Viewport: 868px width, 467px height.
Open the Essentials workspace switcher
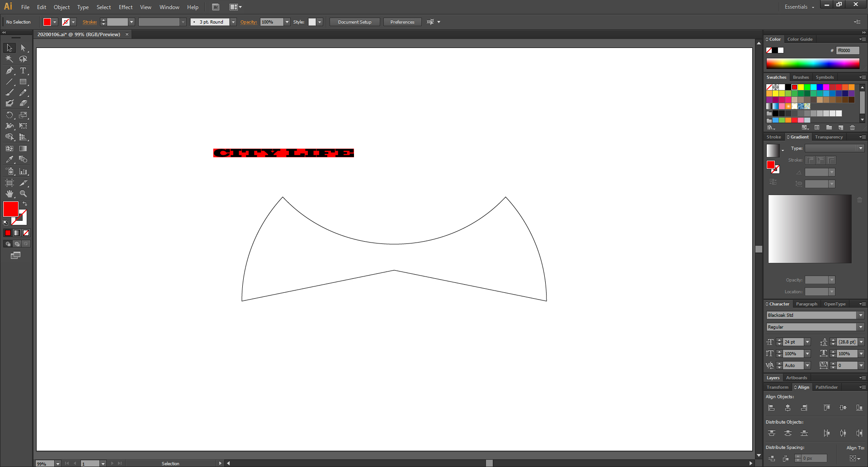pyautogui.click(x=799, y=7)
